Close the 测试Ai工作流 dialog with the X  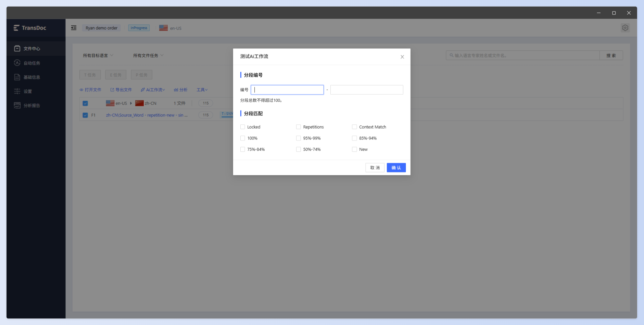click(x=402, y=57)
